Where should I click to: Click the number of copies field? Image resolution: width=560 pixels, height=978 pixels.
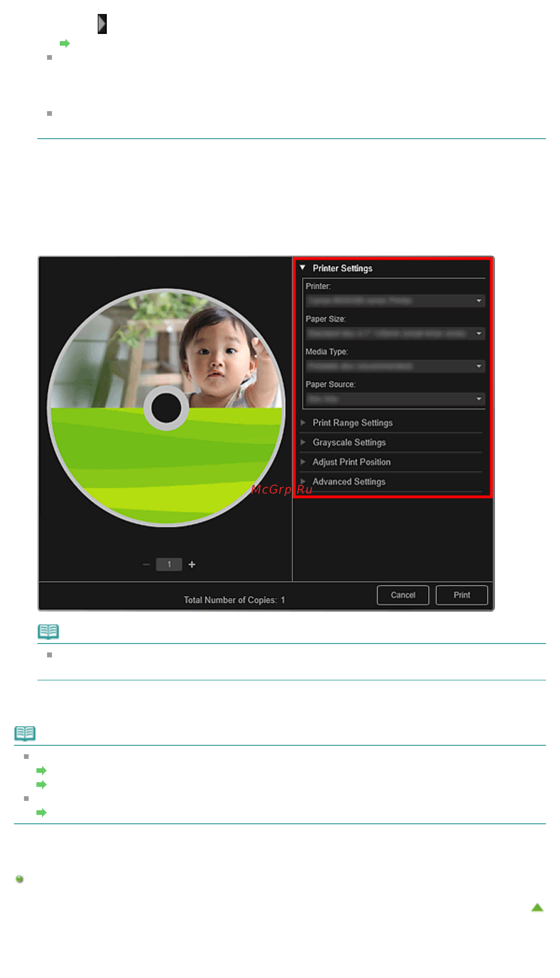coord(169,564)
